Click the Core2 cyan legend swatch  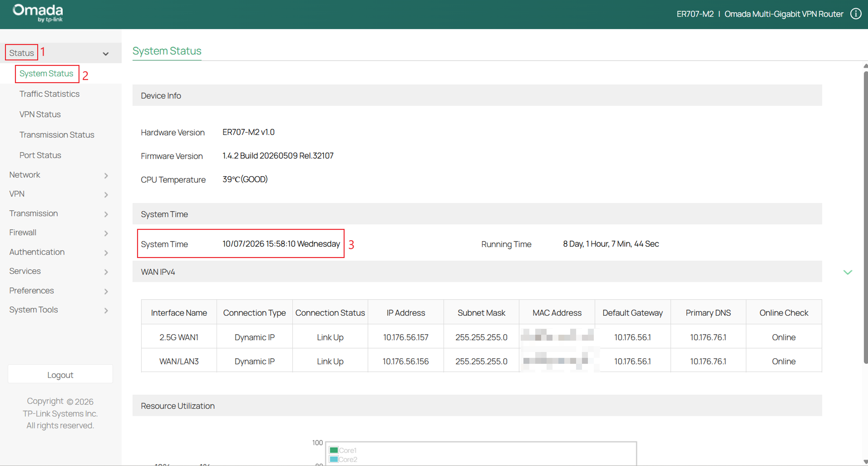[x=334, y=459]
